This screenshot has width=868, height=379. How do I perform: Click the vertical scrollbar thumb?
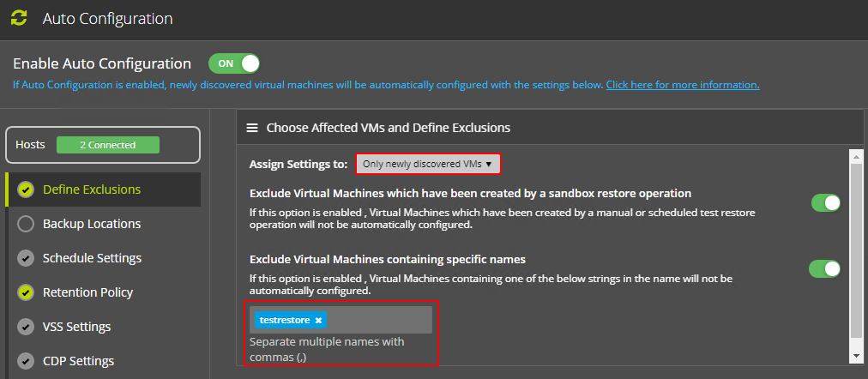(x=856, y=249)
